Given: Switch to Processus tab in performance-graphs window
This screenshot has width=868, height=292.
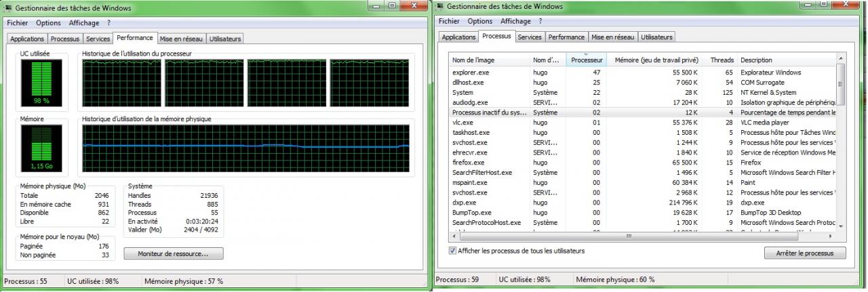Looking at the screenshot, I should [65, 39].
